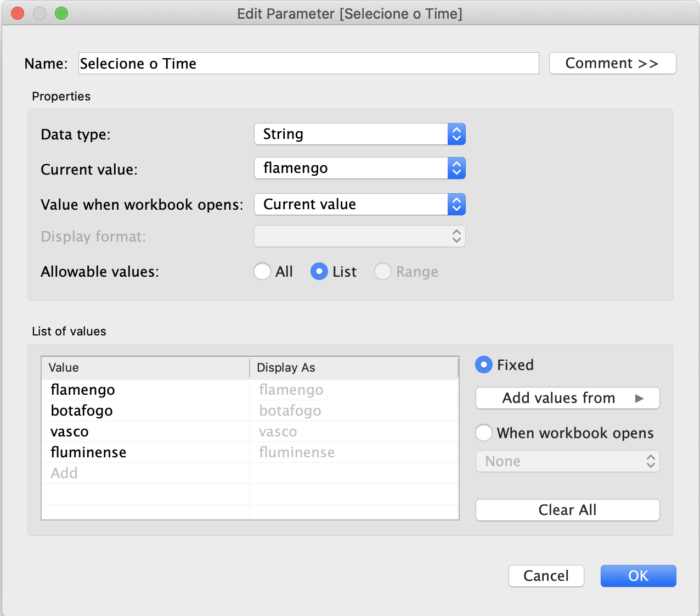
Task: Click the Clear All button
Action: point(567,510)
